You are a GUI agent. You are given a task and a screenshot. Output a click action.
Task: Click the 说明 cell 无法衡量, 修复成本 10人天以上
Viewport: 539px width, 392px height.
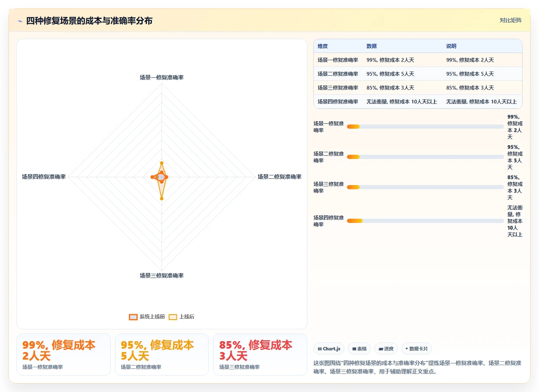pyautogui.click(x=481, y=101)
